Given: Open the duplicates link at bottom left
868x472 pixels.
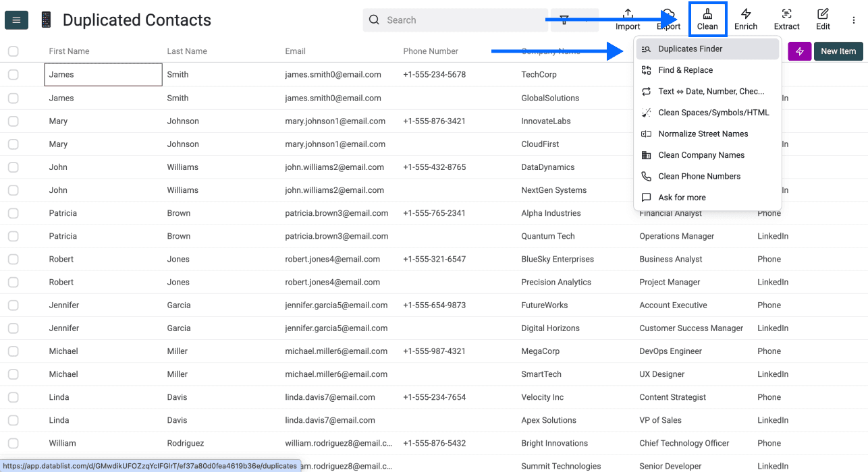Looking at the screenshot, I should pos(150,465).
